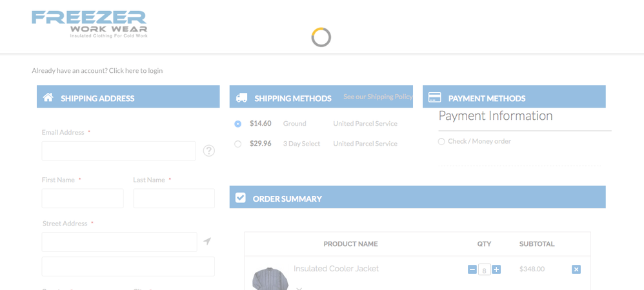Open the See our Shipping Policy link
The height and width of the screenshot is (290, 644).
click(x=377, y=97)
